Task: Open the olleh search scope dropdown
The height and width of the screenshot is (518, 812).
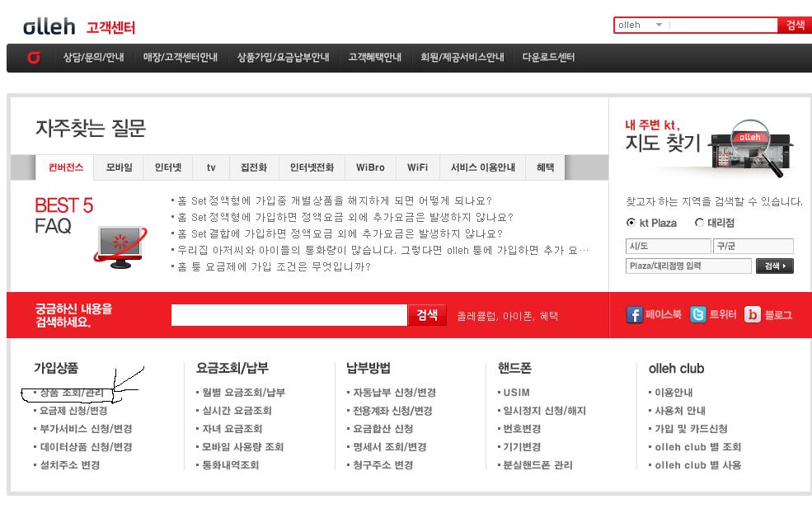Action: coord(641,25)
